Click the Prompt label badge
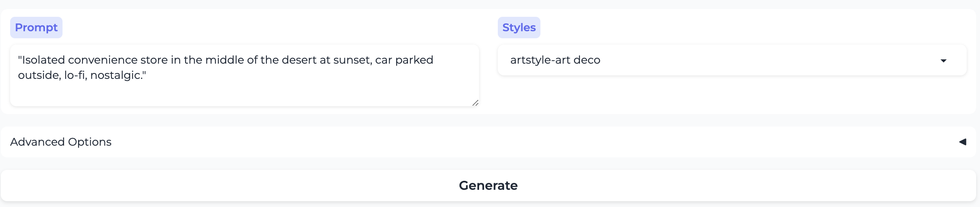 coord(36,28)
